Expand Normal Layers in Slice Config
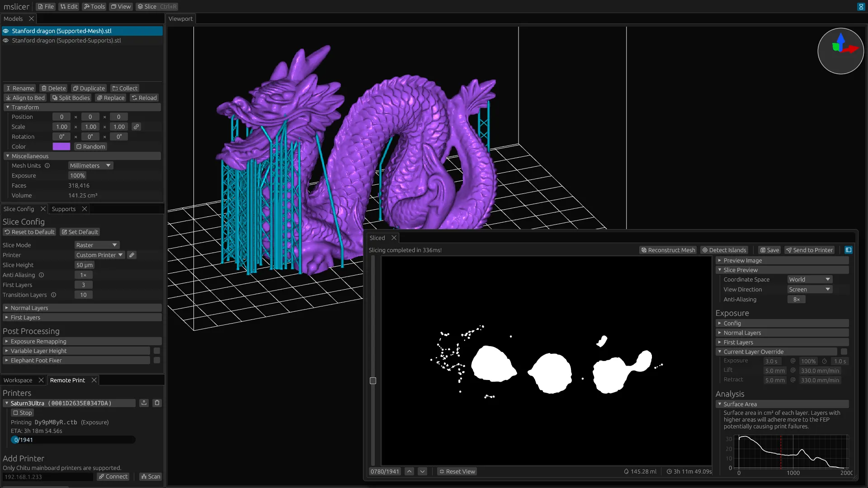The image size is (868, 488). point(82,308)
